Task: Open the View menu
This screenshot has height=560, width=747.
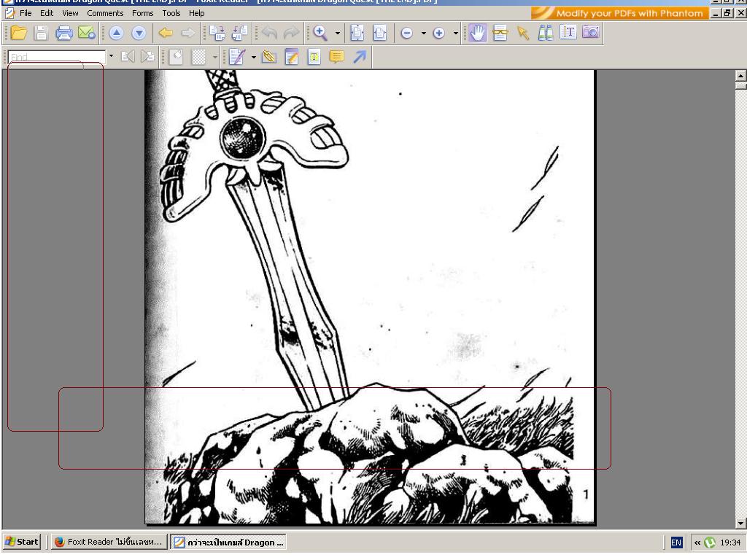Action: click(x=70, y=13)
